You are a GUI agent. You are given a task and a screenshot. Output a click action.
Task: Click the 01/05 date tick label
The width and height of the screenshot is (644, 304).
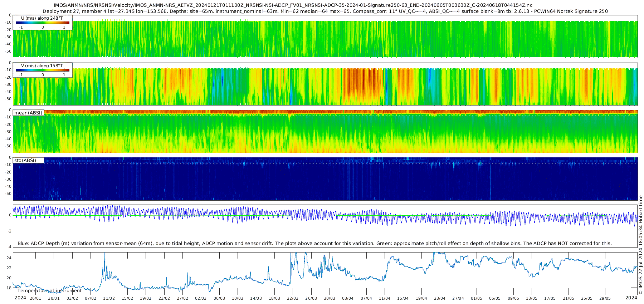[x=477, y=298]
